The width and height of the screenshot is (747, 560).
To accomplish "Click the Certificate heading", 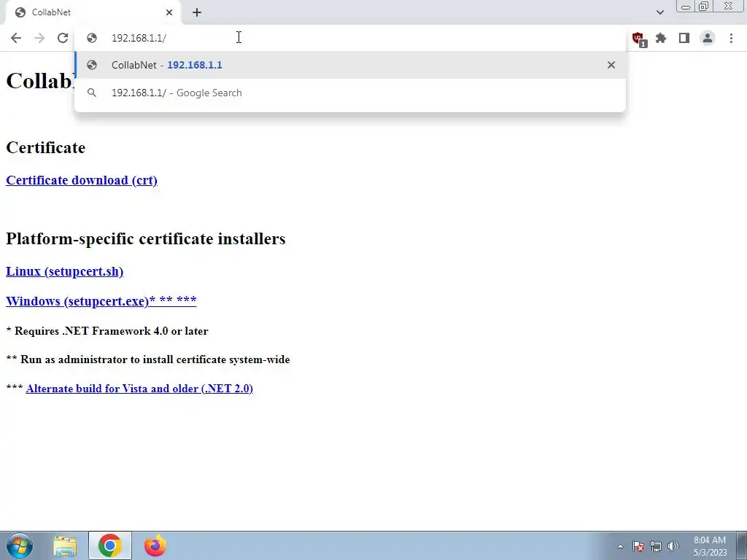I will tap(46, 147).
